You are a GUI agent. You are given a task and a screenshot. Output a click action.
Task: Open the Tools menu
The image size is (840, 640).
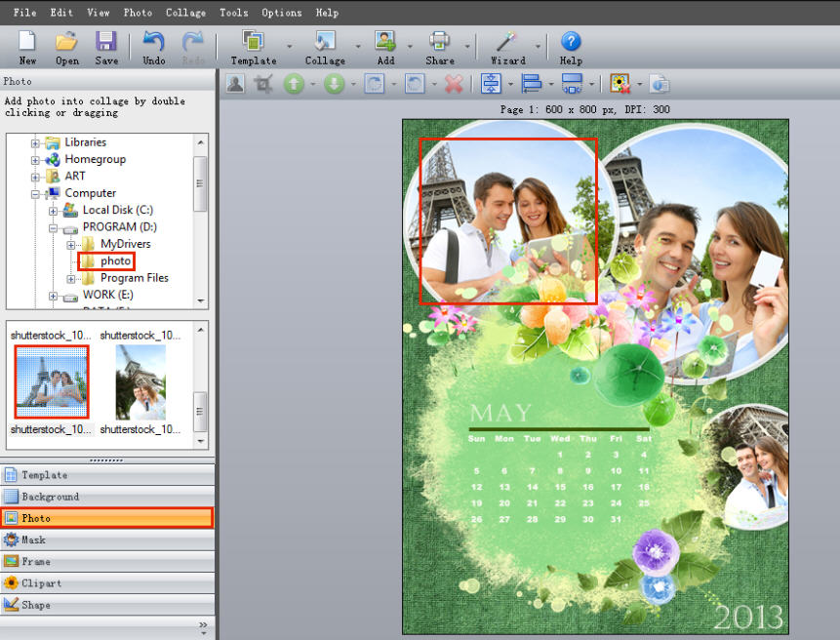pos(234,13)
